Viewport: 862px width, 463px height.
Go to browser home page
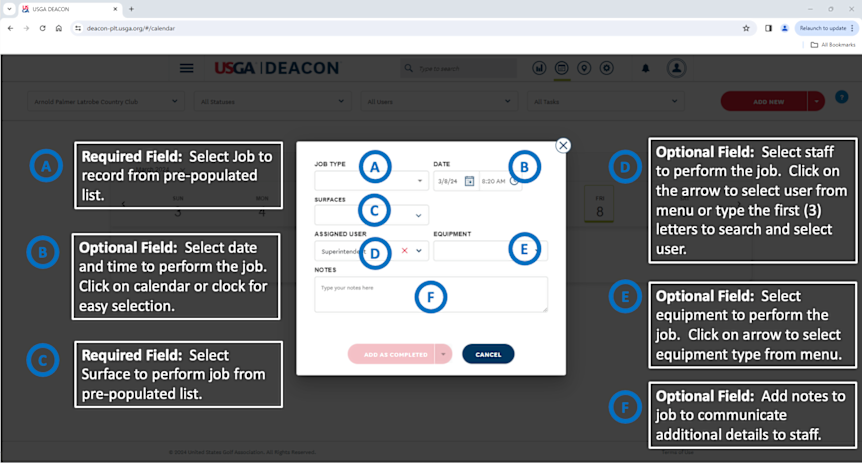59,28
